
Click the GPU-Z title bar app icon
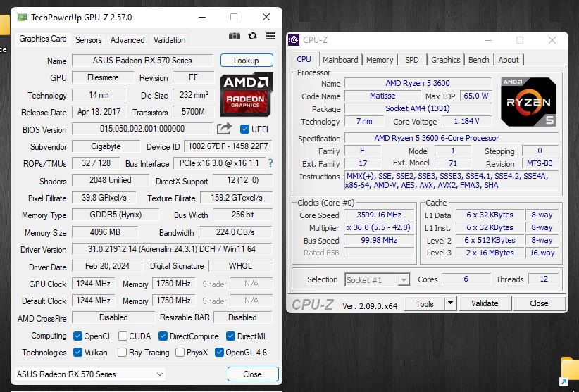(x=23, y=18)
